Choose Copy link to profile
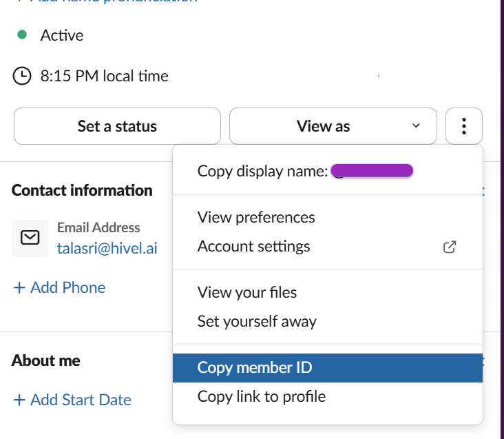504x439 pixels. coord(262,396)
